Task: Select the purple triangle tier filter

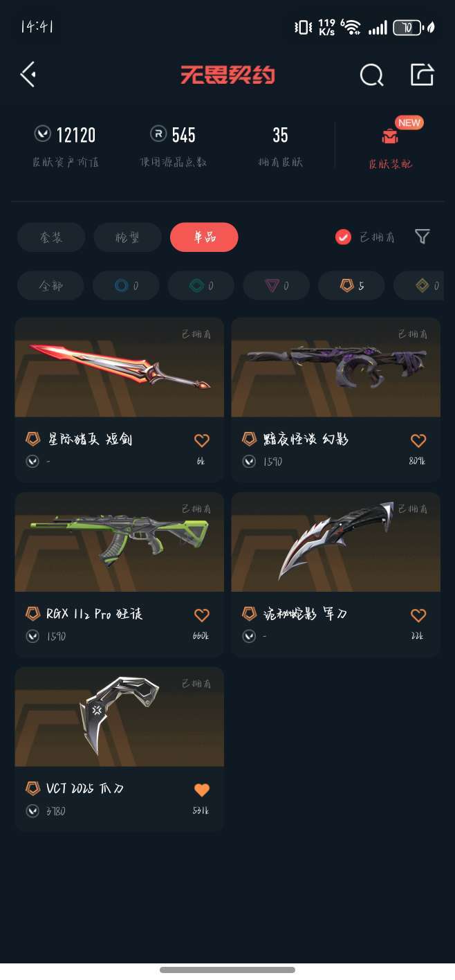Action: click(276, 285)
